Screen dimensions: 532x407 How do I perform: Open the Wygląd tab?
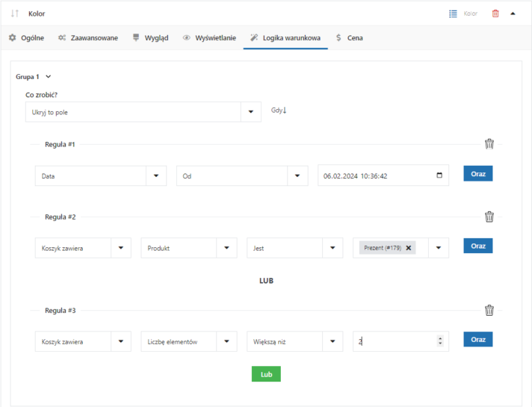click(150, 37)
